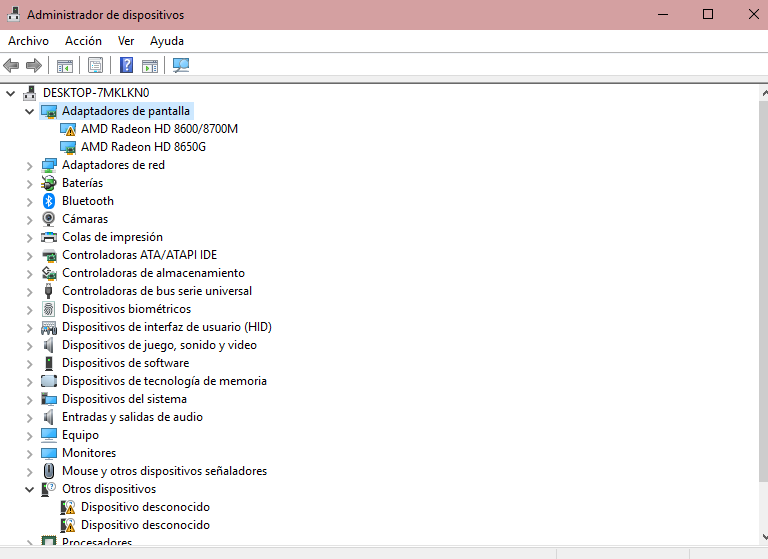Click the HID keyboard icon
The height and width of the screenshot is (559, 768).
(49, 327)
